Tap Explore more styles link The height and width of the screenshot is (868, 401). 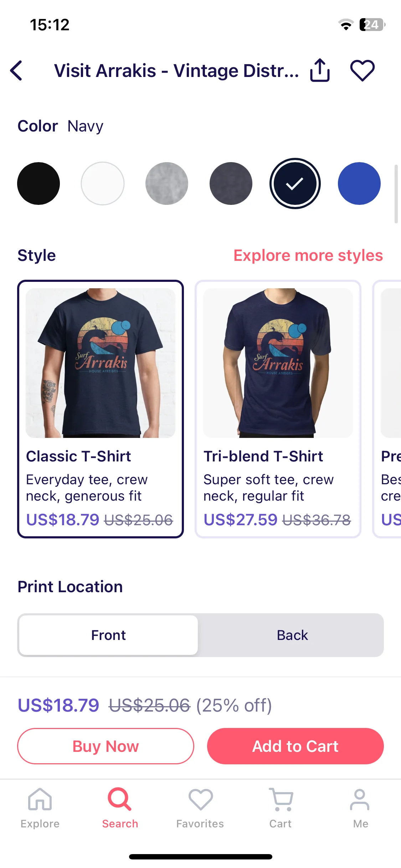[308, 255]
